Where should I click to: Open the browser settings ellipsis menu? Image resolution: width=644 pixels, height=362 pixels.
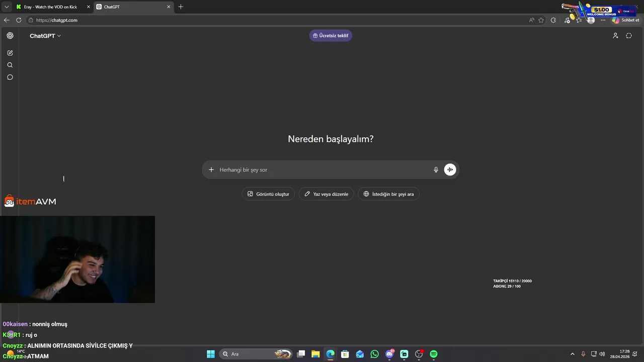[x=603, y=20]
